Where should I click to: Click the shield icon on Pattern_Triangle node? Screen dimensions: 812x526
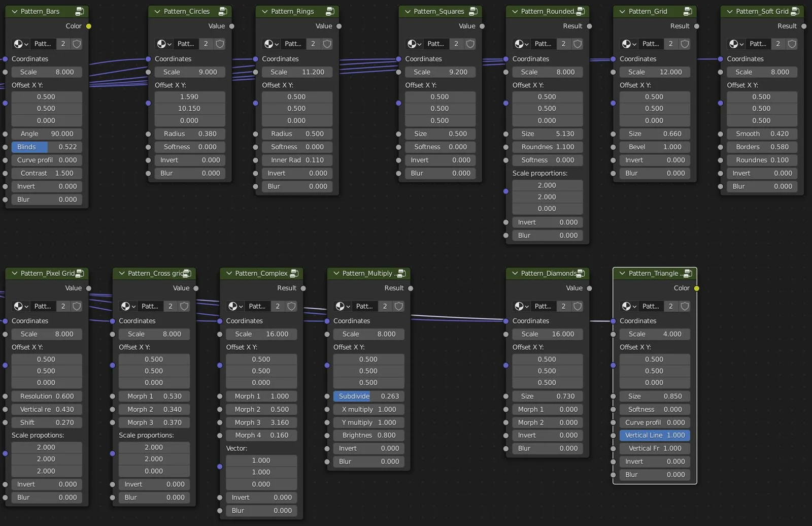click(x=685, y=306)
